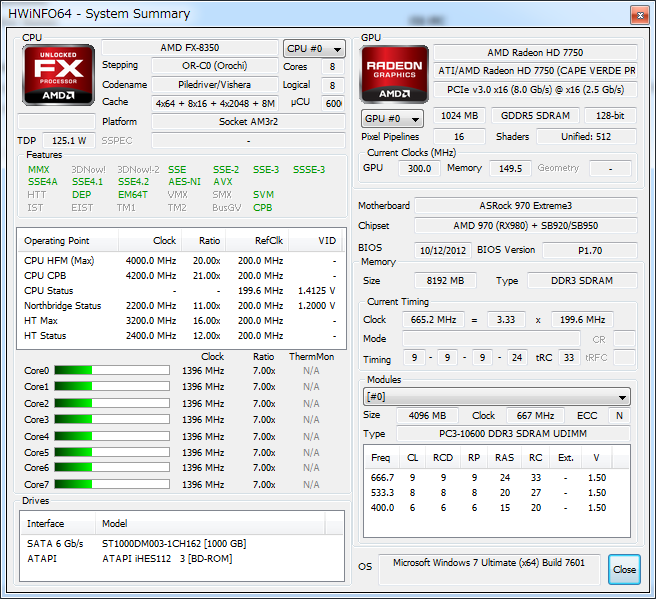The image size is (656, 599).
Task: Click the Operating Point column header
Action: tap(68, 241)
